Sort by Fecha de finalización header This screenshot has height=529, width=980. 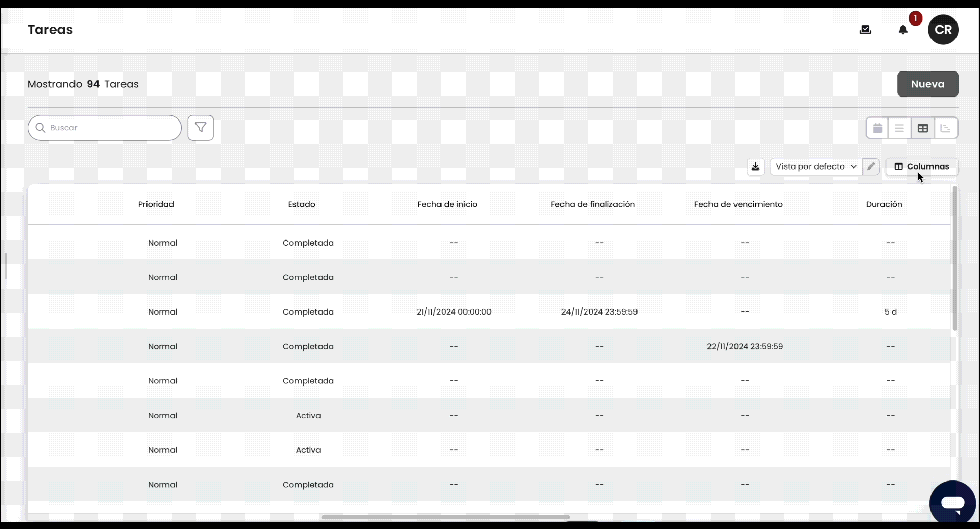coord(593,204)
